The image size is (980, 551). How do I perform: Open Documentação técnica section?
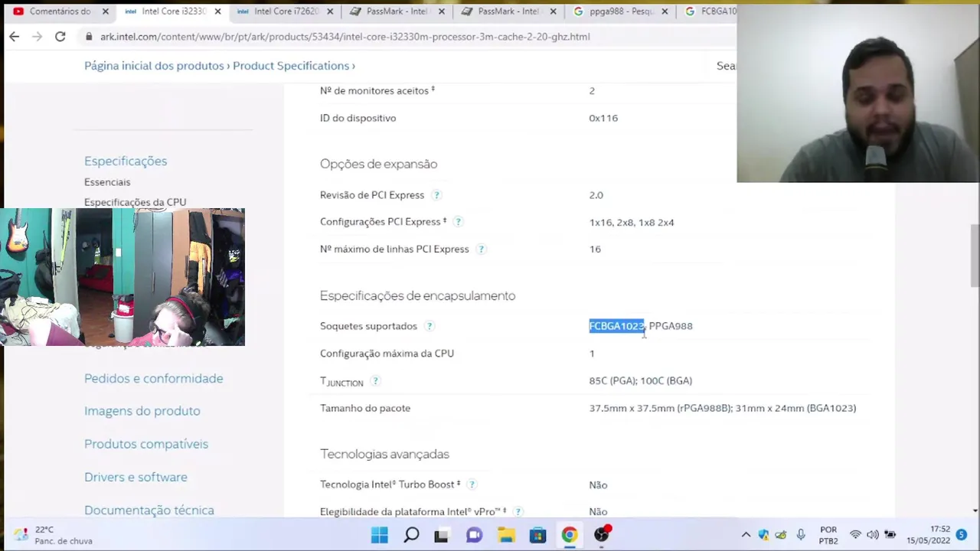click(x=149, y=510)
